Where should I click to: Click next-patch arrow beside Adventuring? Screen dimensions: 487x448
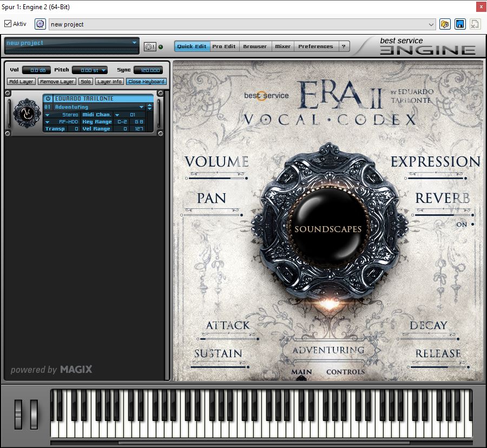378,350
